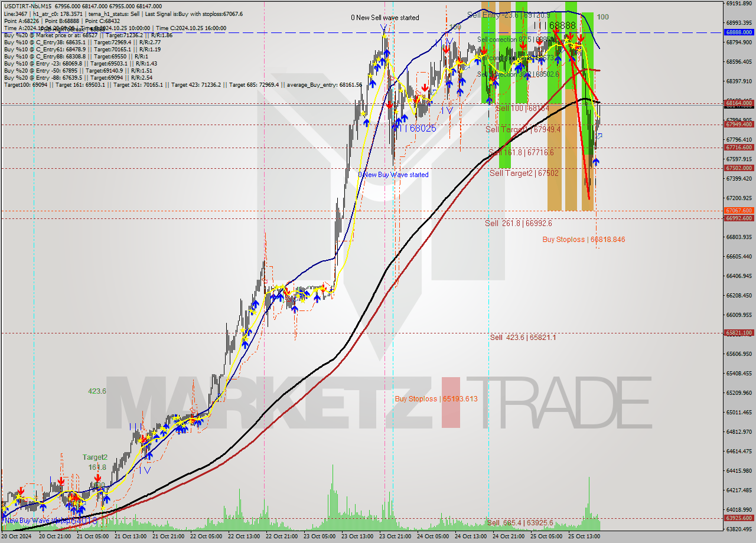Click the 'Sell 423.6 | 65821.1' label
This screenshot has width=756, height=543.
523,338
